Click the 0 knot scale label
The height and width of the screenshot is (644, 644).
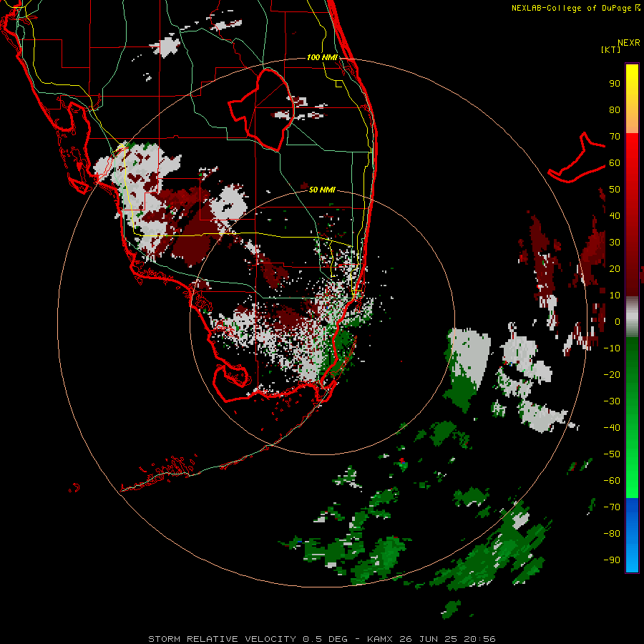618,322
